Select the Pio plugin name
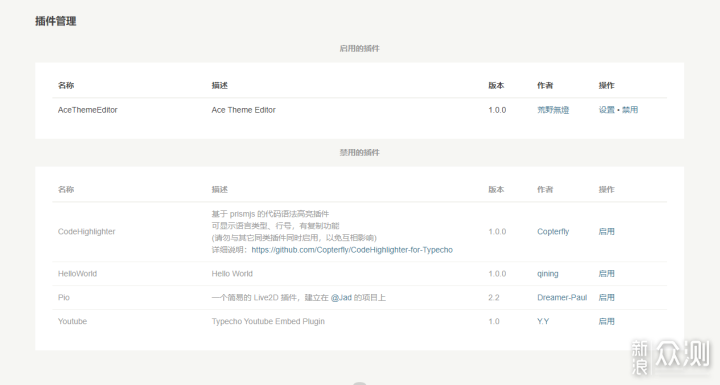Screen dimensions: 720x385 pos(64,298)
